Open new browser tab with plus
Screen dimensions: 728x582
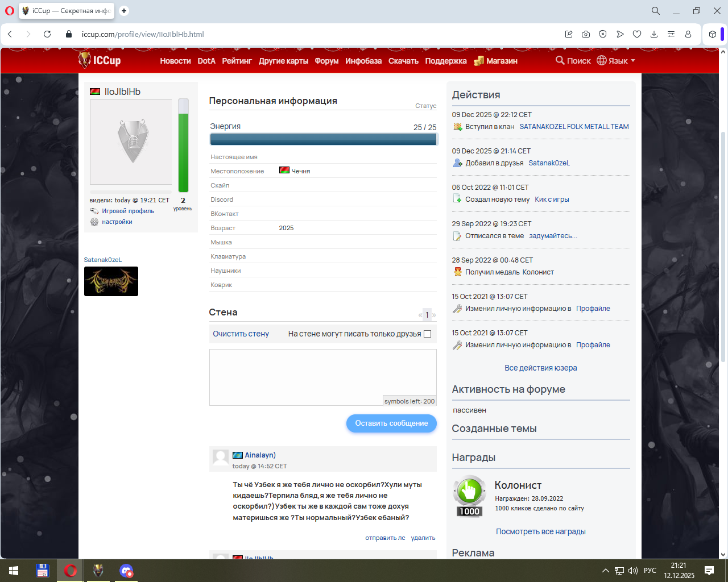coord(124,11)
